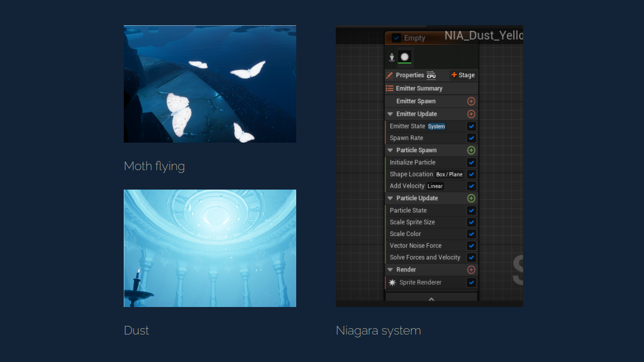Collapse the Particle Spawn section
This screenshot has width=644, height=362.
click(x=390, y=150)
